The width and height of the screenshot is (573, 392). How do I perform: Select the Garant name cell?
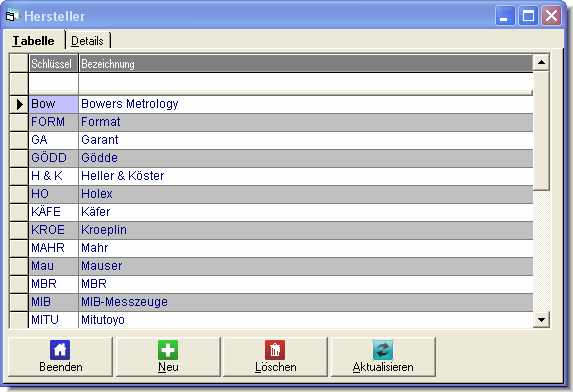point(306,140)
